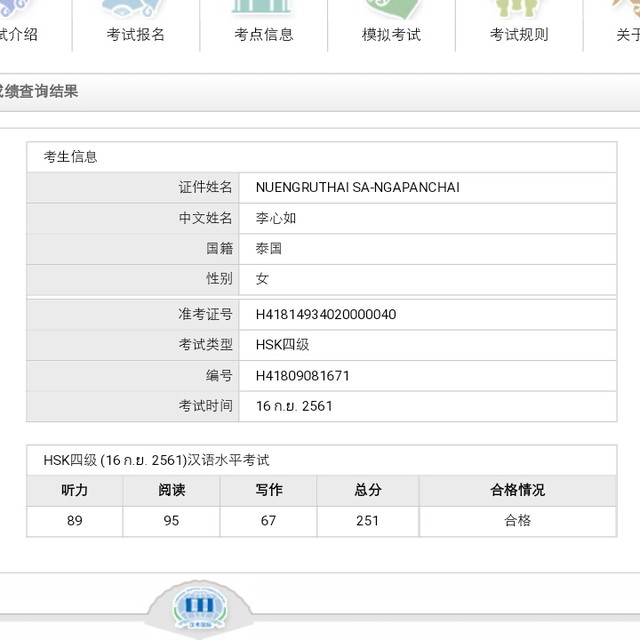
Task: Click the 国籍 label
Action: (x=219, y=248)
